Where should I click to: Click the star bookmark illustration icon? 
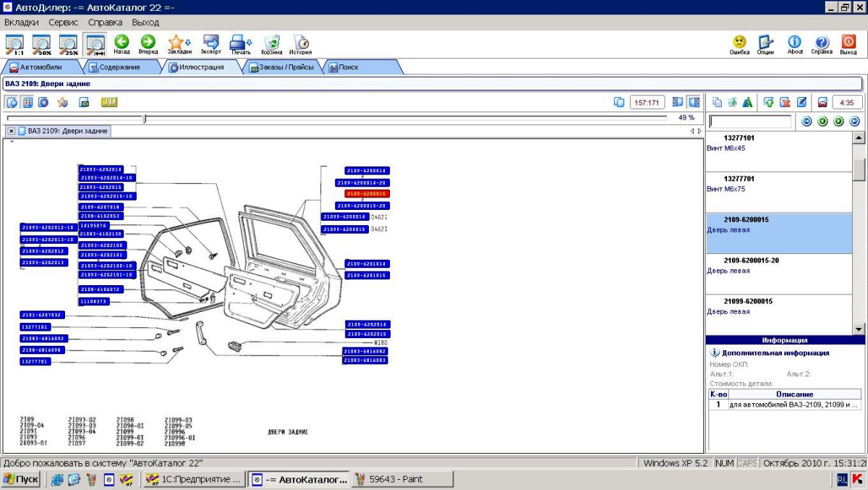click(x=63, y=102)
